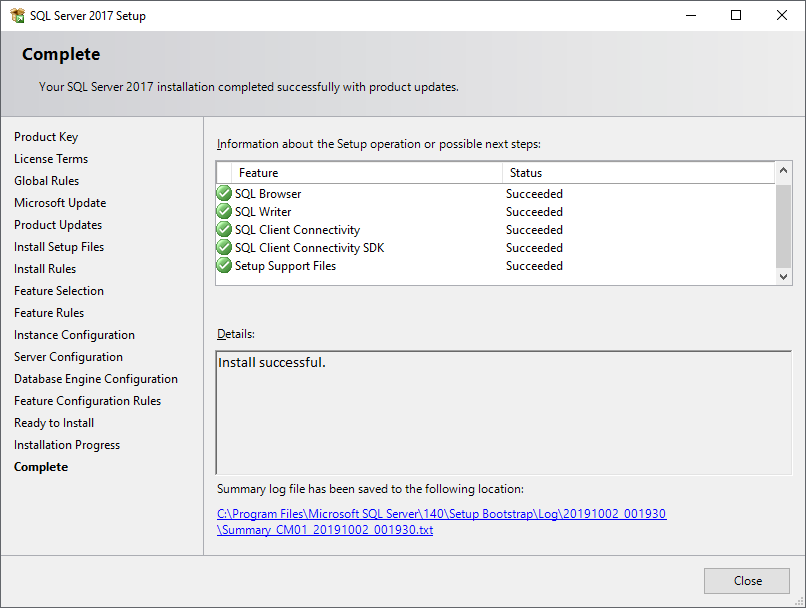806x608 pixels.
Task: Click success icon next to SQL Client Connectivity
Action: click(x=224, y=230)
